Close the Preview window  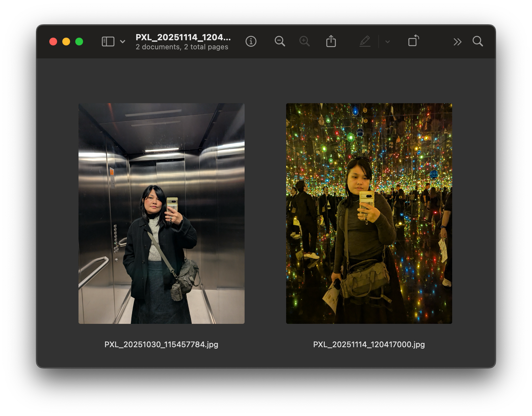(x=53, y=42)
